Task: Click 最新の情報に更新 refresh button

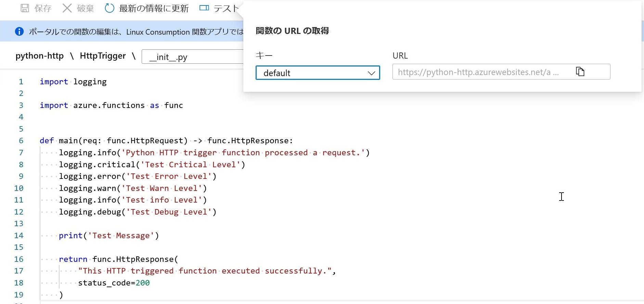Action: 154,8
